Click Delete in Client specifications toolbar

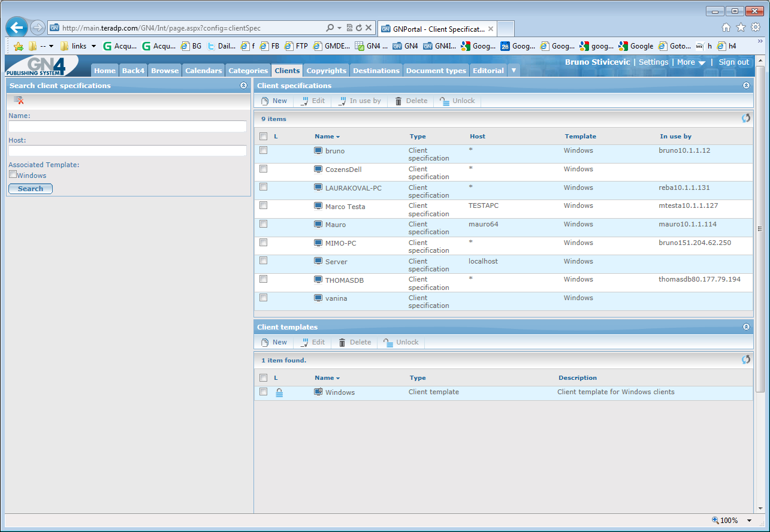click(x=411, y=101)
